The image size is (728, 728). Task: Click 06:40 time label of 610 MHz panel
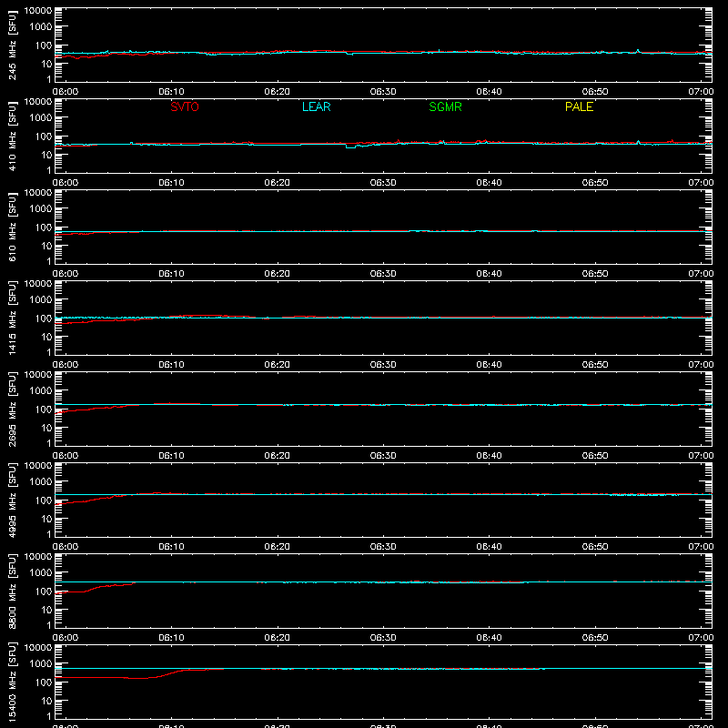click(x=489, y=274)
